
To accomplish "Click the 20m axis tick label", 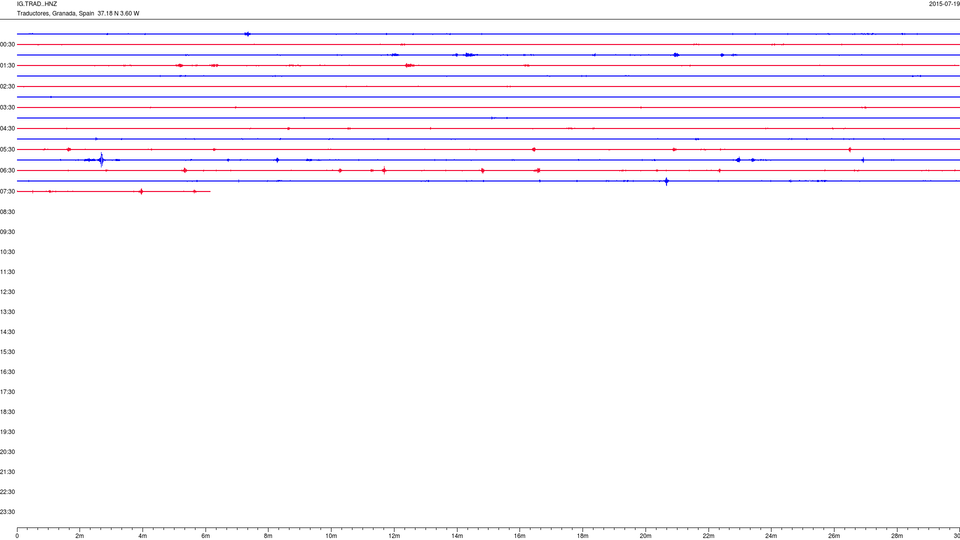I will point(645,536).
